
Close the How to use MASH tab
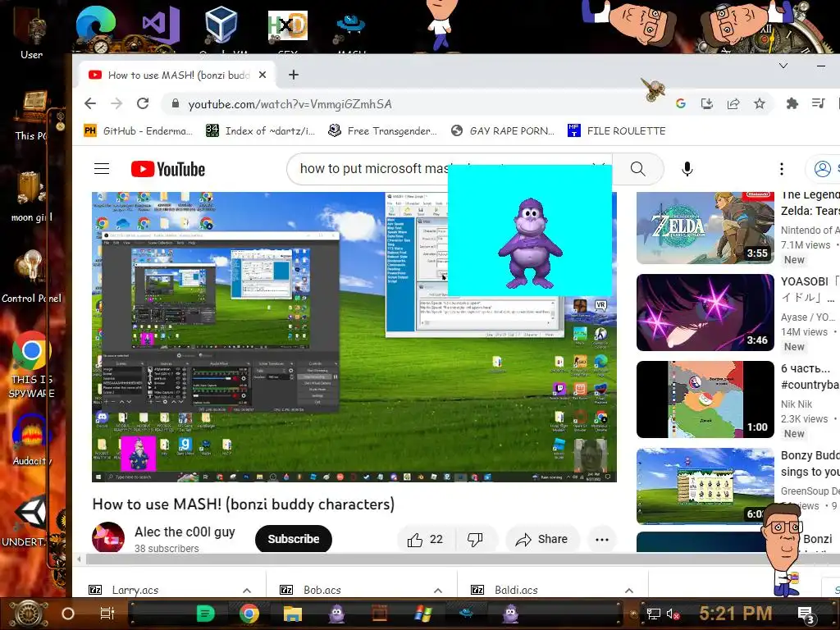click(x=262, y=75)
